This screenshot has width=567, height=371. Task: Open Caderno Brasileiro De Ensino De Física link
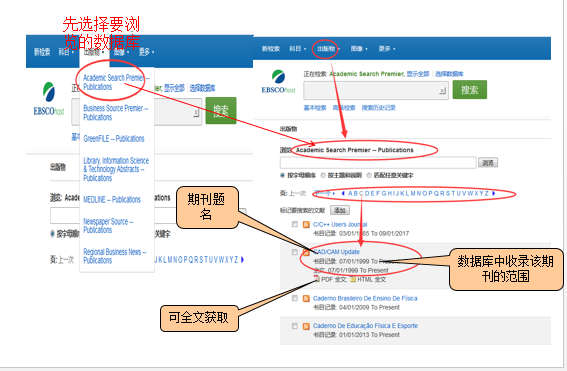click(365, 298)
